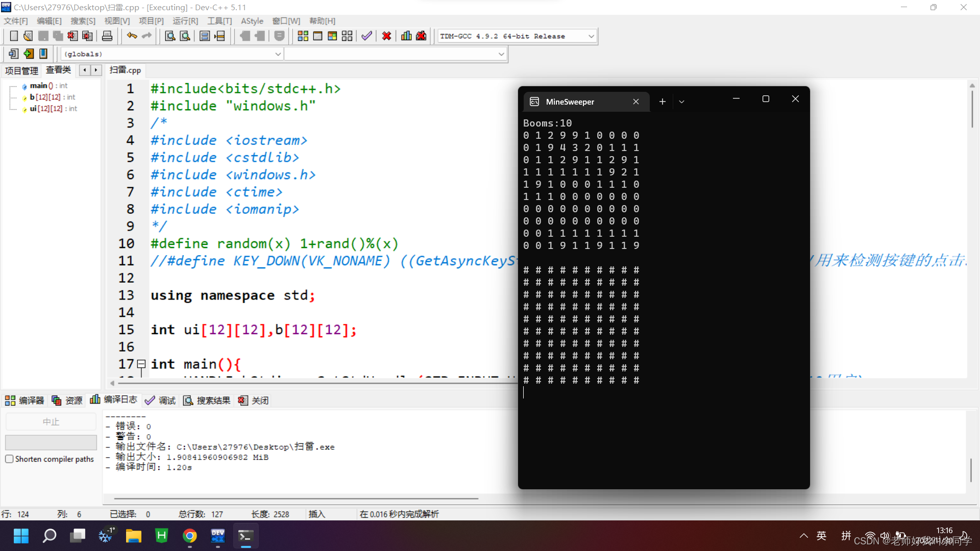Click the 关闭 bottom panel button
Screen dimensions: 980x551
tap(253, 400)
